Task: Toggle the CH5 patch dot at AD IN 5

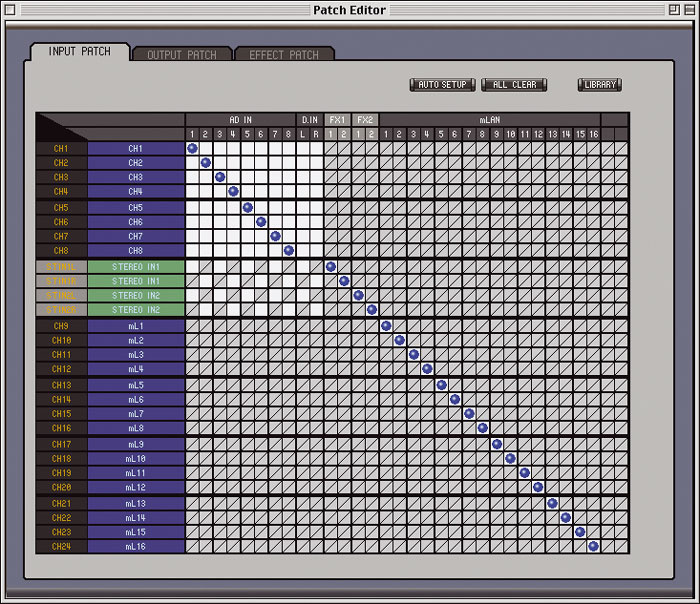Action: pos(247,207)
